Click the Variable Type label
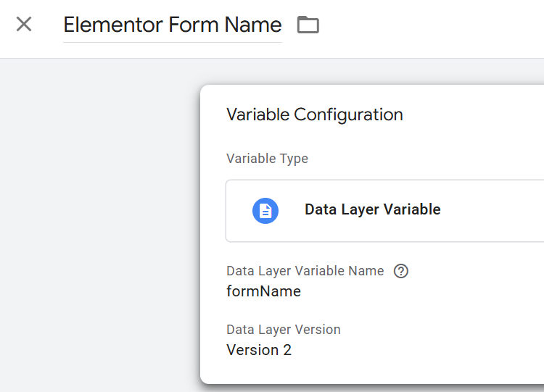 pos(267,159)
